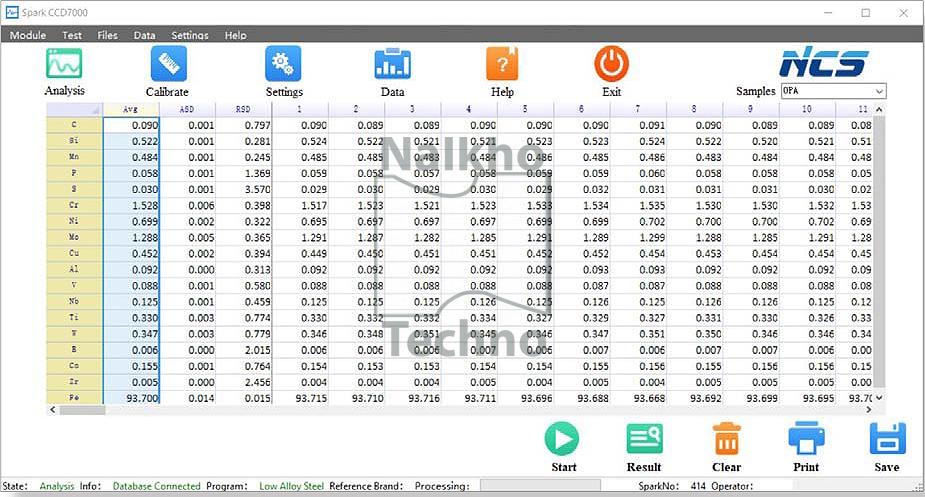The height and width of the screenshot is (497, 925).
Task: Click the Print printer icon
Action: [x=806, y=439]
